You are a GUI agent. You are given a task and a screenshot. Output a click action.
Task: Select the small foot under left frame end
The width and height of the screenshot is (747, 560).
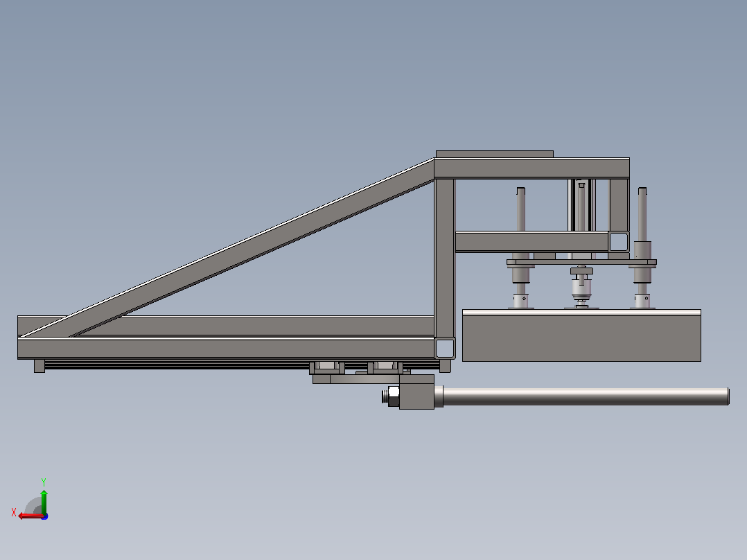(39, 365)
